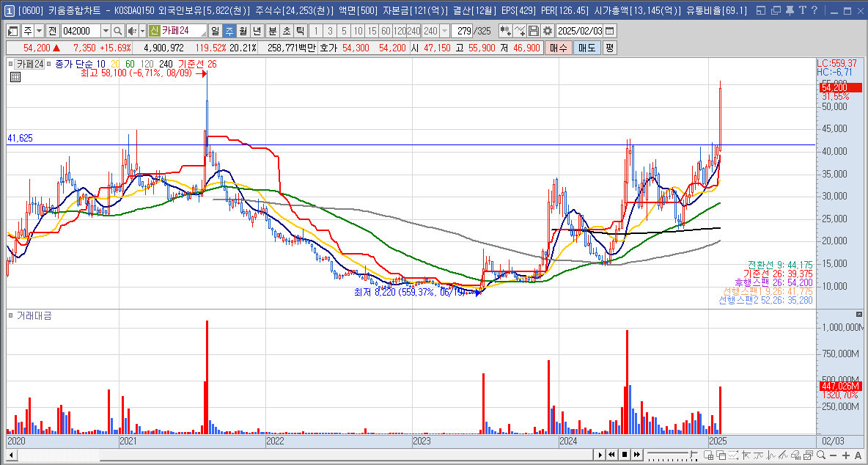Image resolution: width=868 pixels, height=465 pixels.
Task: Close the 거래대금 panel with small x
Action: click(858, 314)
